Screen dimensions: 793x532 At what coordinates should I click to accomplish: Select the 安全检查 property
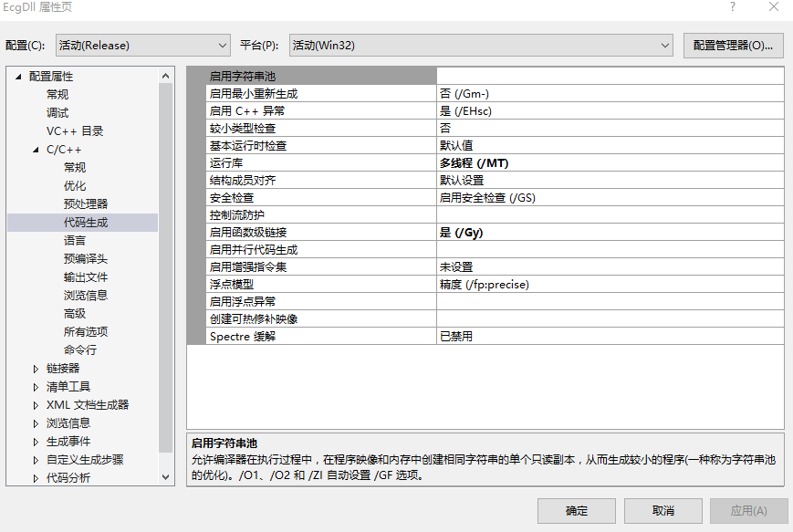click(321, 198)
